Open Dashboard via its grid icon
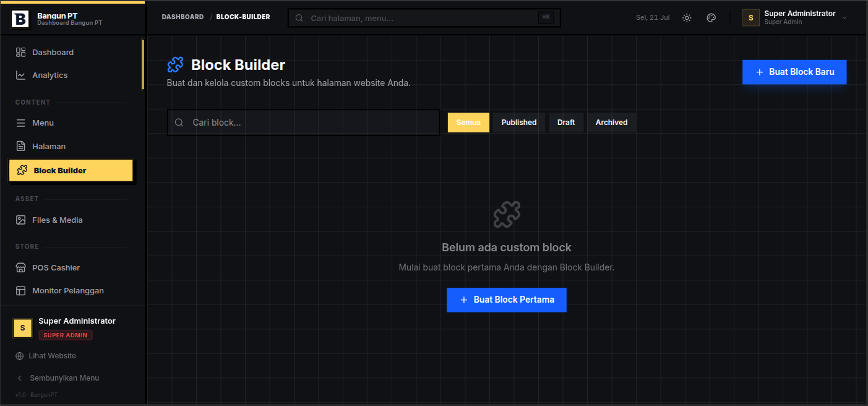The width and height of the screenshot is (868, 406). (x=20, y=53)
